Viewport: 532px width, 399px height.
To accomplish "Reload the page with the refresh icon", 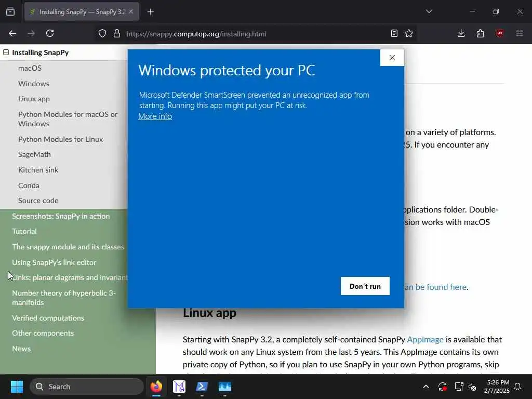I will pyautogui.click(x=50, y=33).
